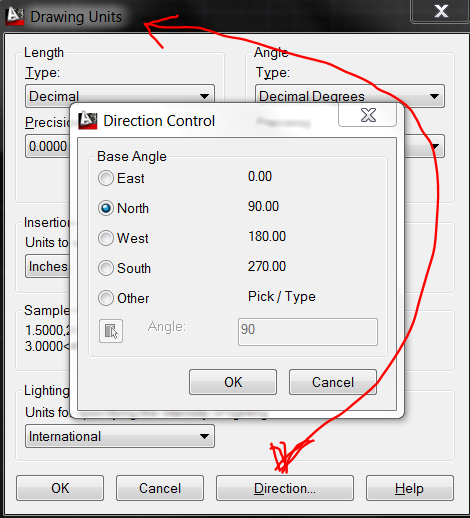Click the AutoCAD icon in Drawing Units title
This screenshot has height=518, width=470.
[x=15, y=16]
